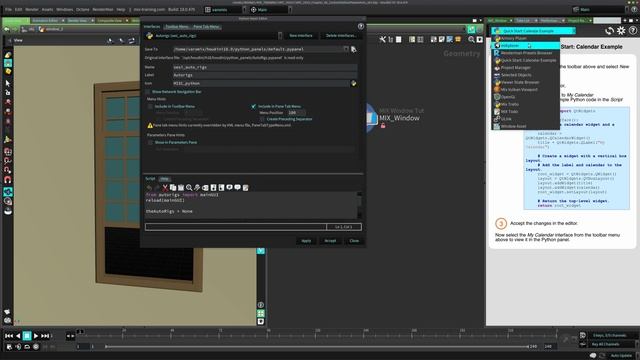Open the Quick Start Calendar Example dropdown
Viewport: 640px width, 360px height.
(533, 31)
